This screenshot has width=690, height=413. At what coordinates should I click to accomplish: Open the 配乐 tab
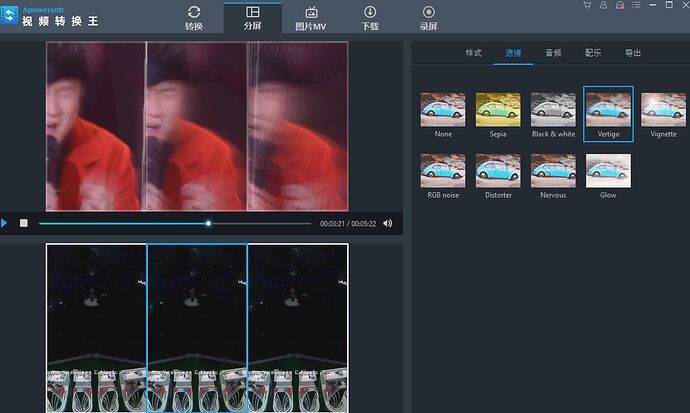[x=593, y=53]
